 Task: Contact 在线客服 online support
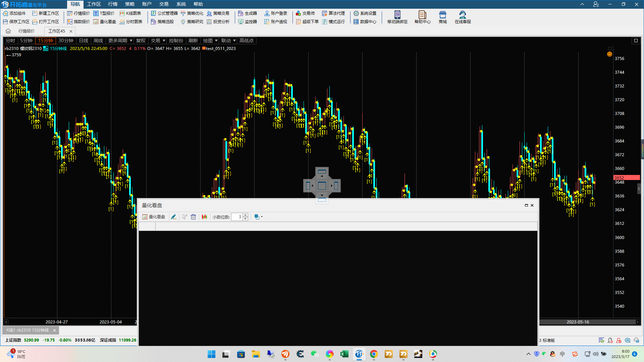point(463,17)
